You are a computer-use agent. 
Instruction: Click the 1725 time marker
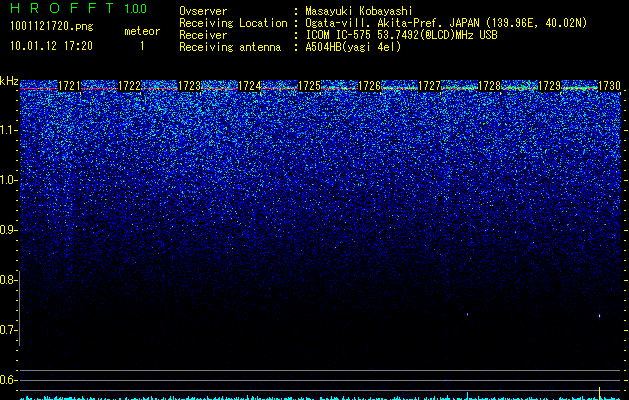coord(310,86)
